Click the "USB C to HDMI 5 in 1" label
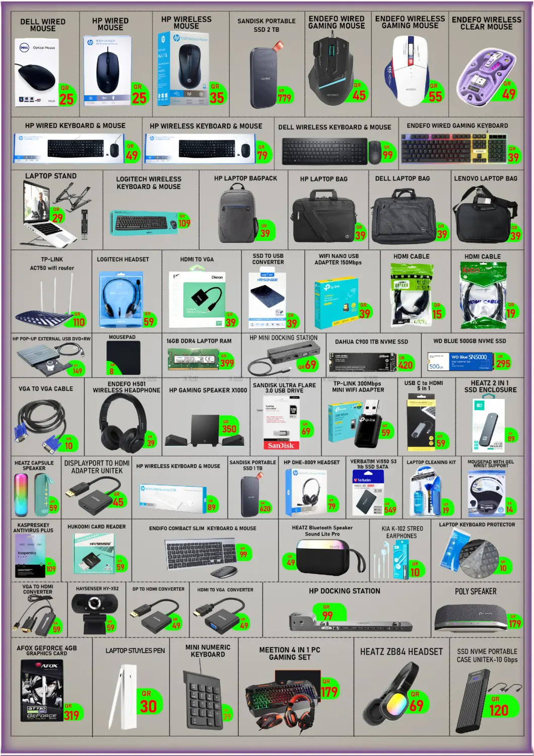Image resolution: width=534 pixels, height=756 pixels. point(424,386)
